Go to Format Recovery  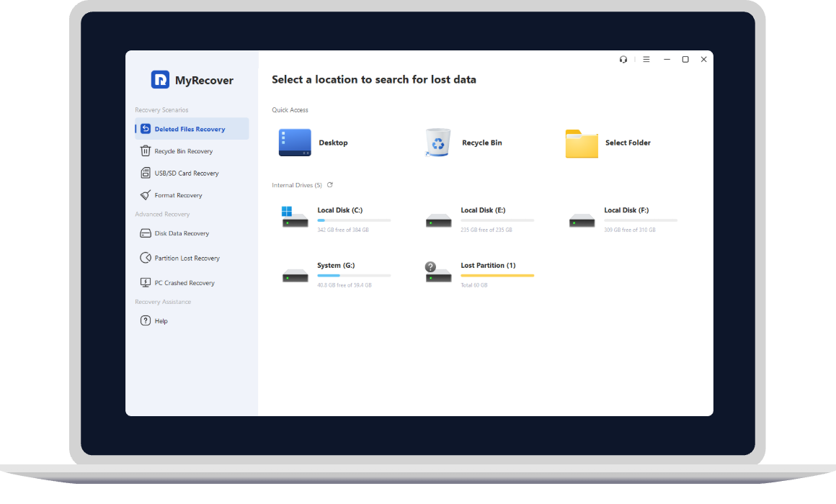coord(178,195)
